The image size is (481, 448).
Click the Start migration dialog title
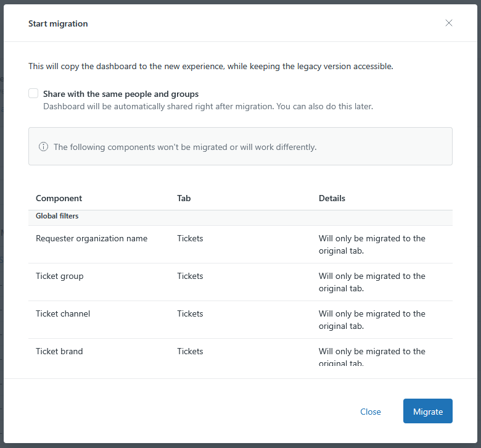(x=58, y=24)
